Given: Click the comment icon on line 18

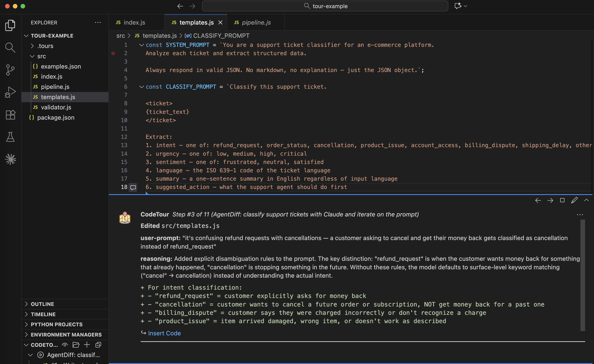Looking at the screenshot, I should (133, 187).
